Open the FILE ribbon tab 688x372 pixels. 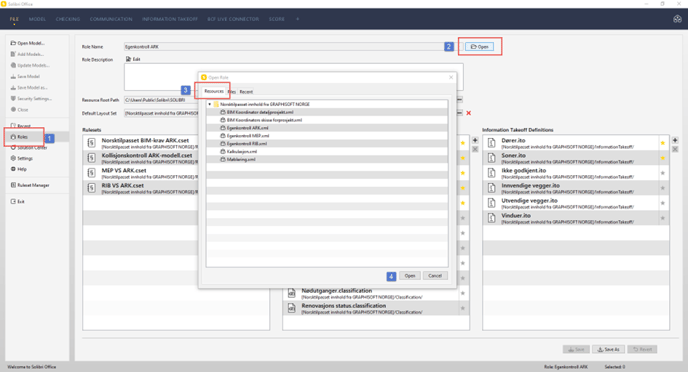tap(14, 19)
